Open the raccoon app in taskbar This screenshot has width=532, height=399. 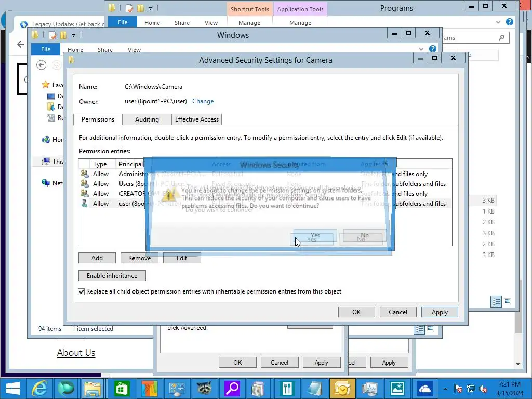coord(204,389)
